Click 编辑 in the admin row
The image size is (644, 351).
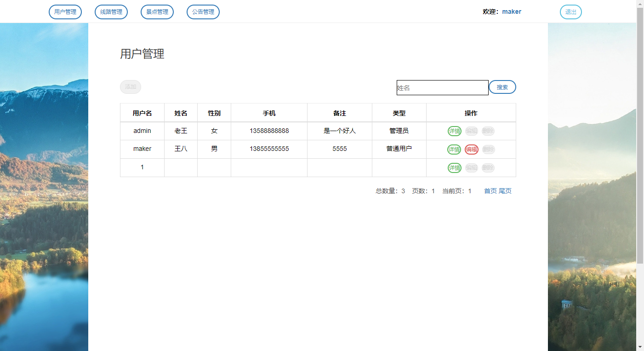pyautogui.click(x=472, y=131)
